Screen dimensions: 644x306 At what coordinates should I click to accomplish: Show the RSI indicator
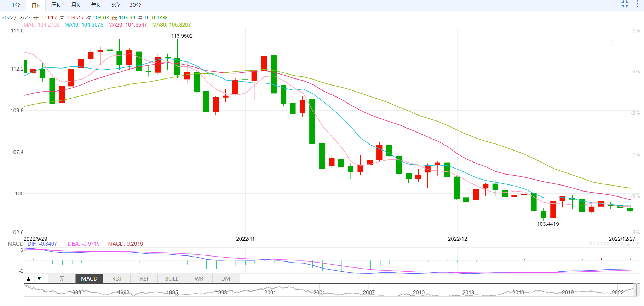[144, 279]
